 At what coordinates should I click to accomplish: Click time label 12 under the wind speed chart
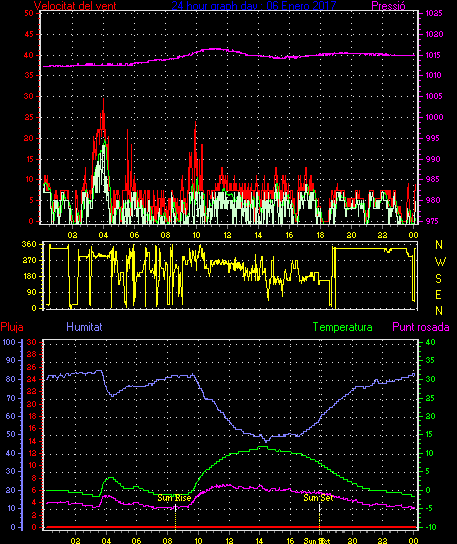pyautogui.click(x=227, y=235)
